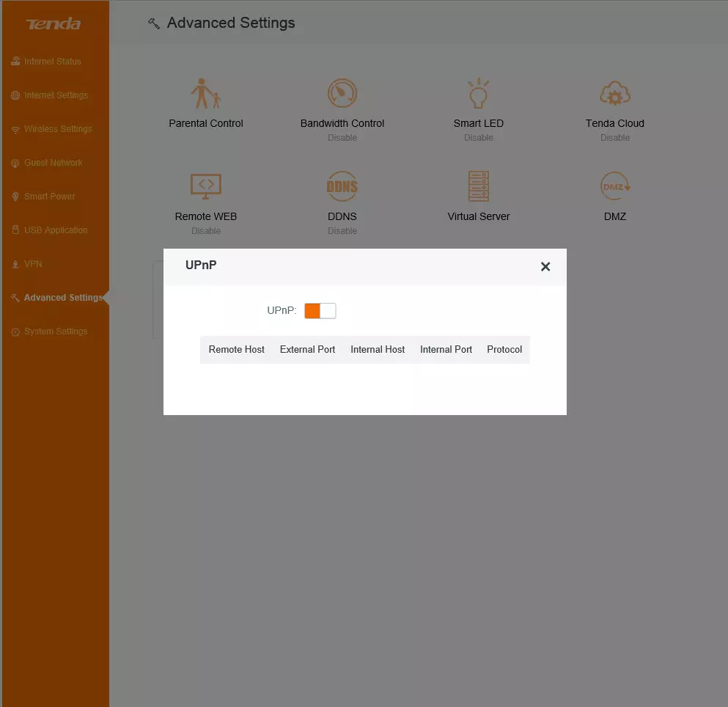Open the Remote WEB monitor icon
The image size is (728, 707).
206,186
